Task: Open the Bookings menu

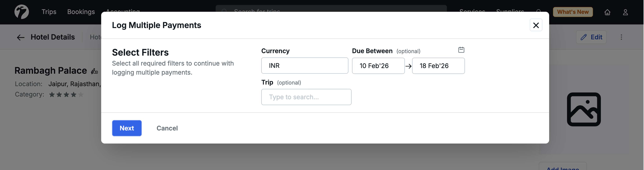Action: 81,12
